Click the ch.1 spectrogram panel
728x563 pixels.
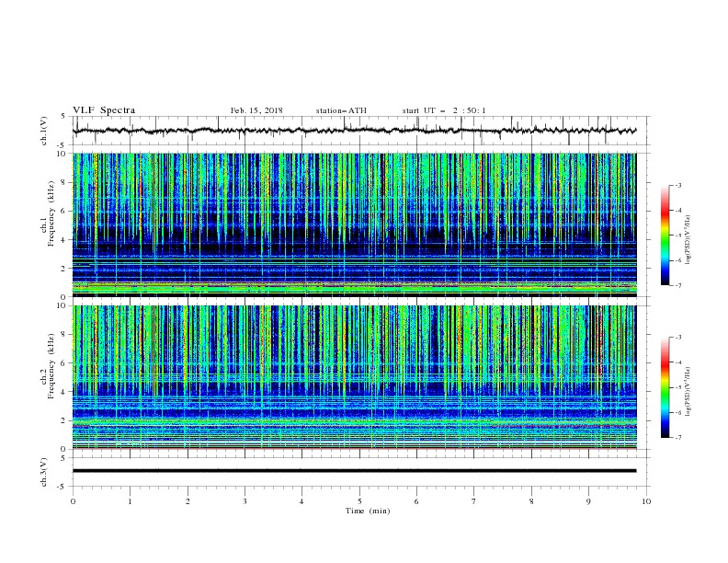354,224
